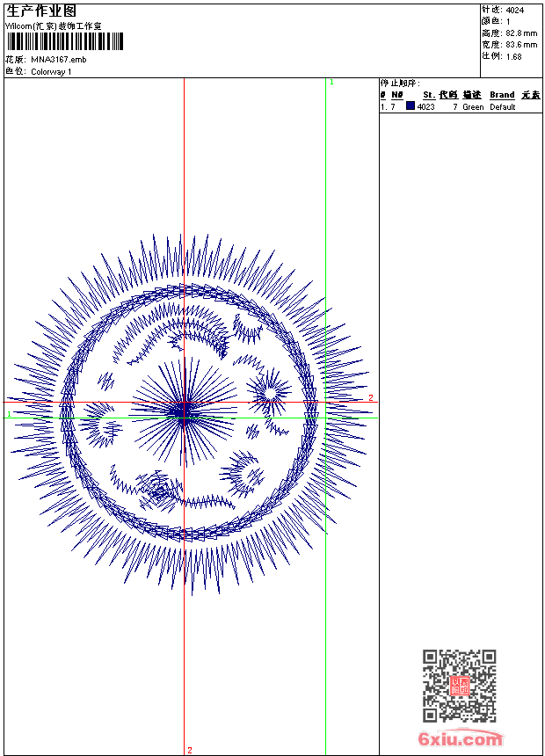Click the 'St.' column header

click(x=429, y=95)
